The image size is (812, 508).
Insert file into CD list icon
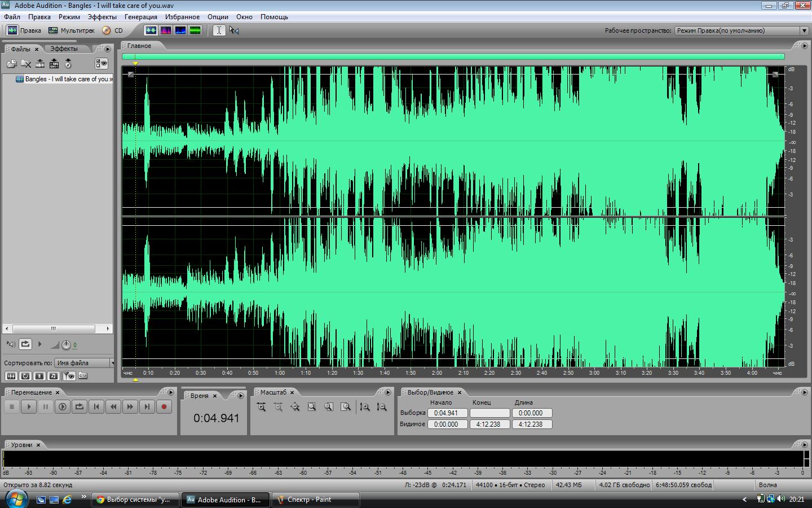coord(68,64)
